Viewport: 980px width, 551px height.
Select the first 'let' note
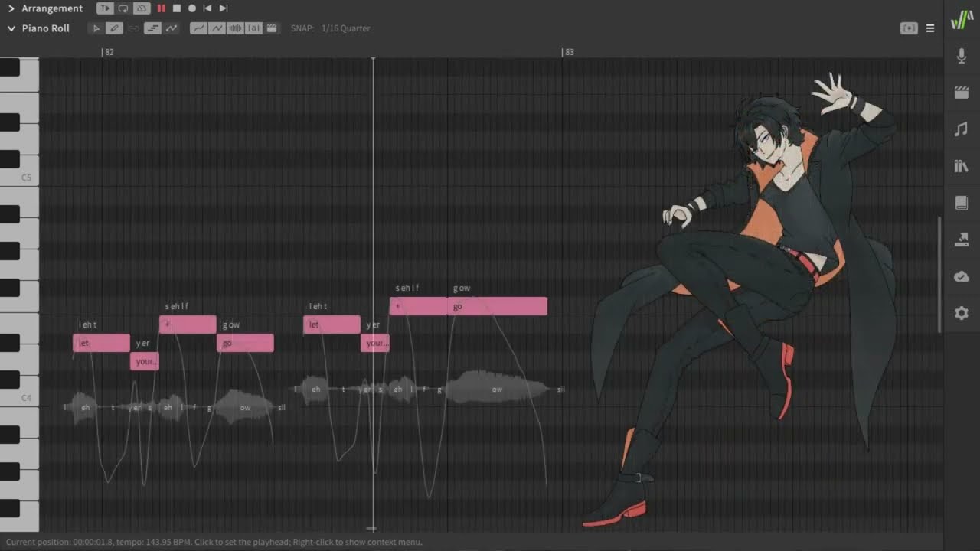[x=101, y=343]
